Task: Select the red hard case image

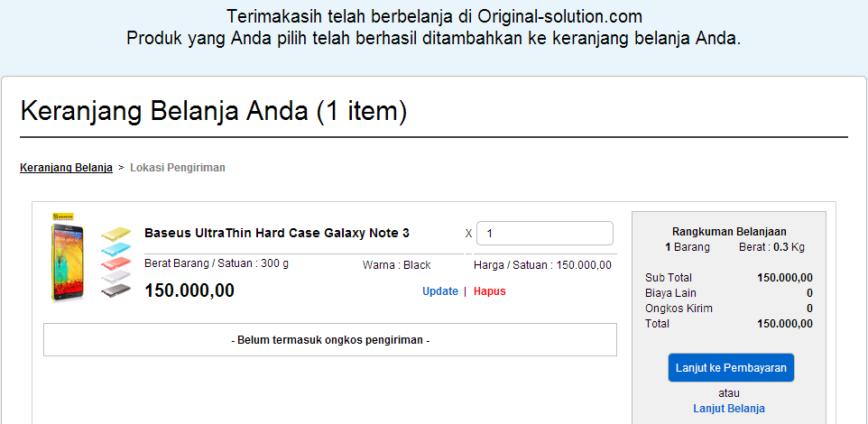Action: [116, 262]
